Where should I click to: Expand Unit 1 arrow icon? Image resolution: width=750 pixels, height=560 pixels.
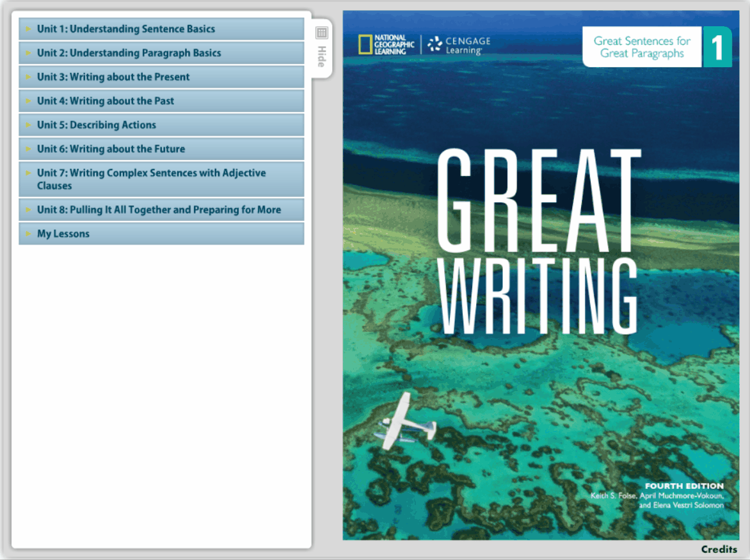coord(28,29)
